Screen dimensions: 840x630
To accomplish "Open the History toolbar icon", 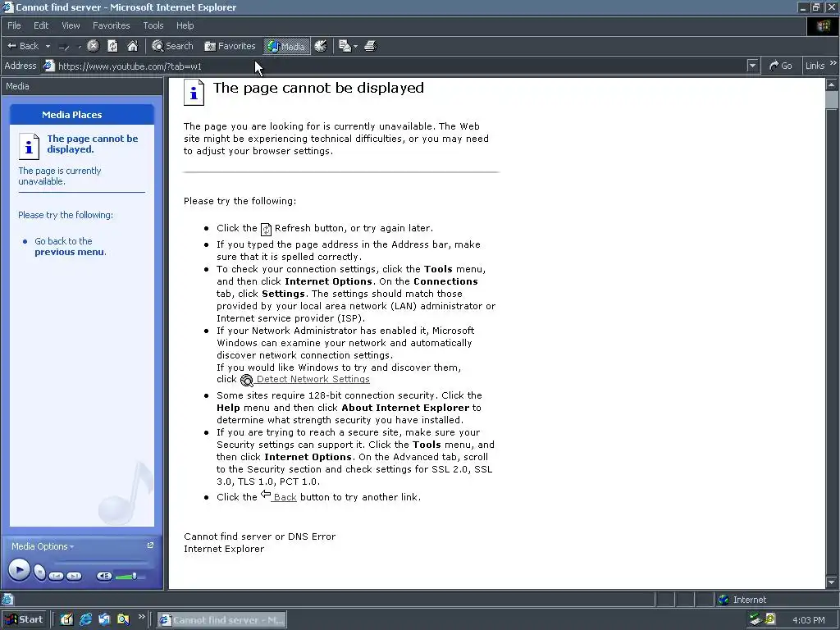I will pyautogui.click(x=321, y=46).
